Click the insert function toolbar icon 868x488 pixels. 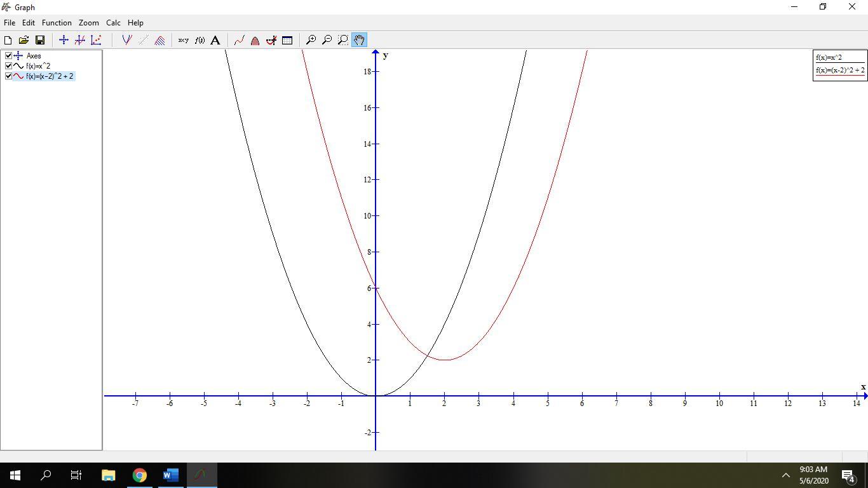[x=80, y=40]
